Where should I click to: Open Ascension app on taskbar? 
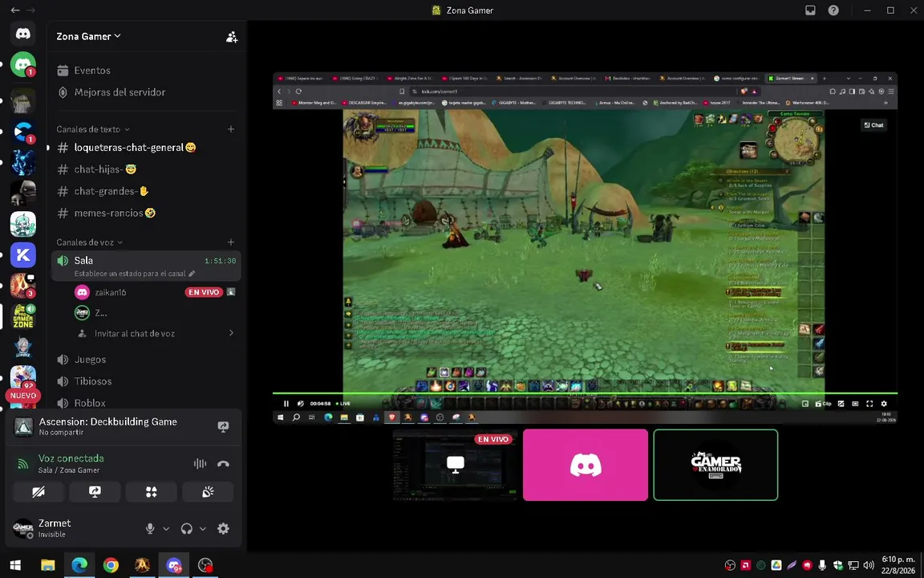coord(142,565)
